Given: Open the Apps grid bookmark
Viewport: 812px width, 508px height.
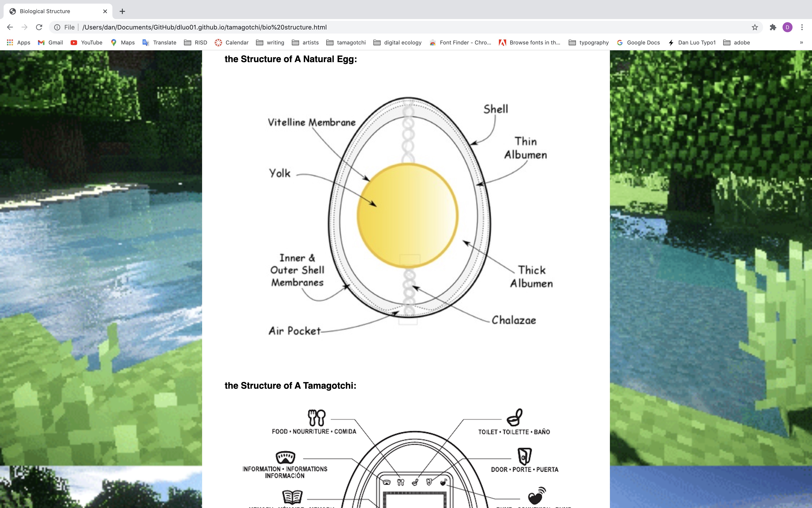Looking at the screenshot, I should 18,42.
